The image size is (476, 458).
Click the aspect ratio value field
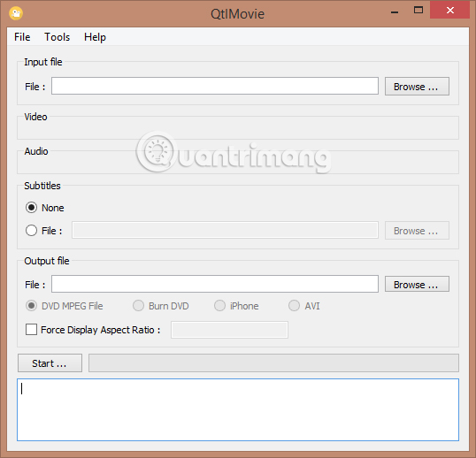(x=229, y=330)
